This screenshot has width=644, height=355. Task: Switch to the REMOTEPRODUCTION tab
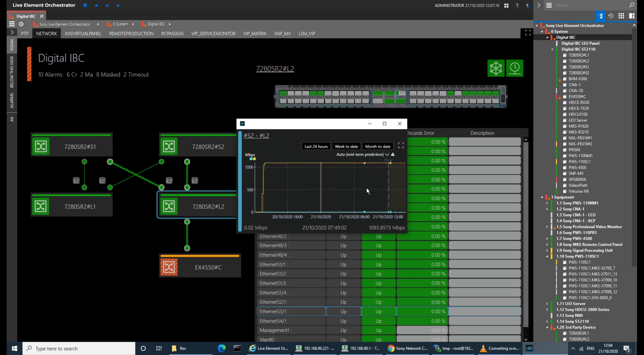(x=131, y=33)
